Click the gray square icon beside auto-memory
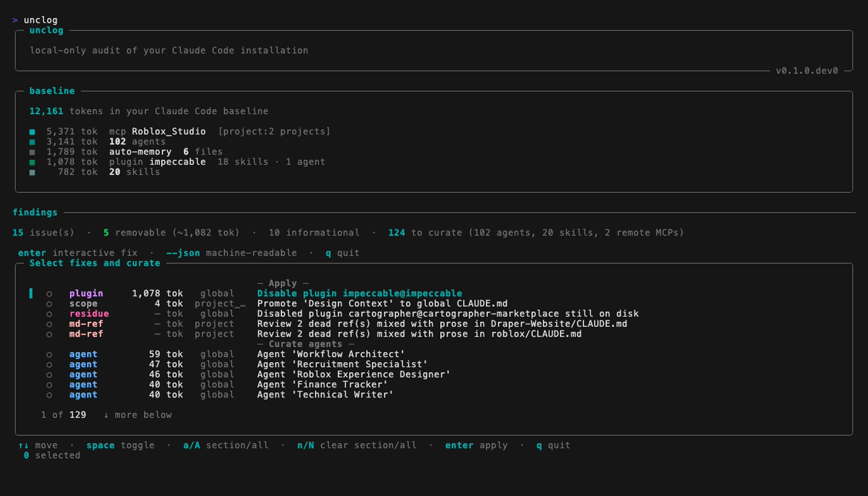The width and height of the screenshot is (868, 496). (33, 151)
